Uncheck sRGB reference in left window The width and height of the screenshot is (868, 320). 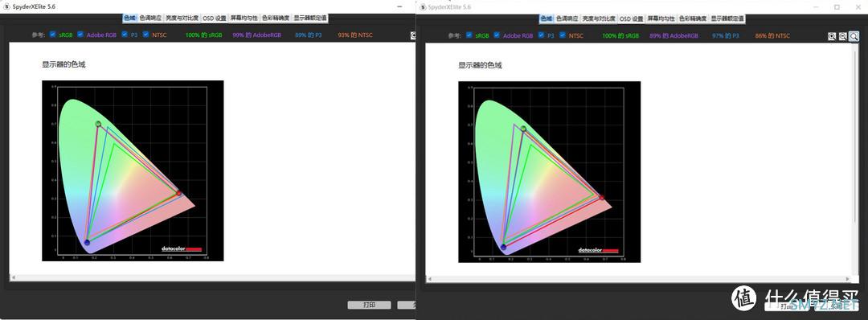pos(52,35)
